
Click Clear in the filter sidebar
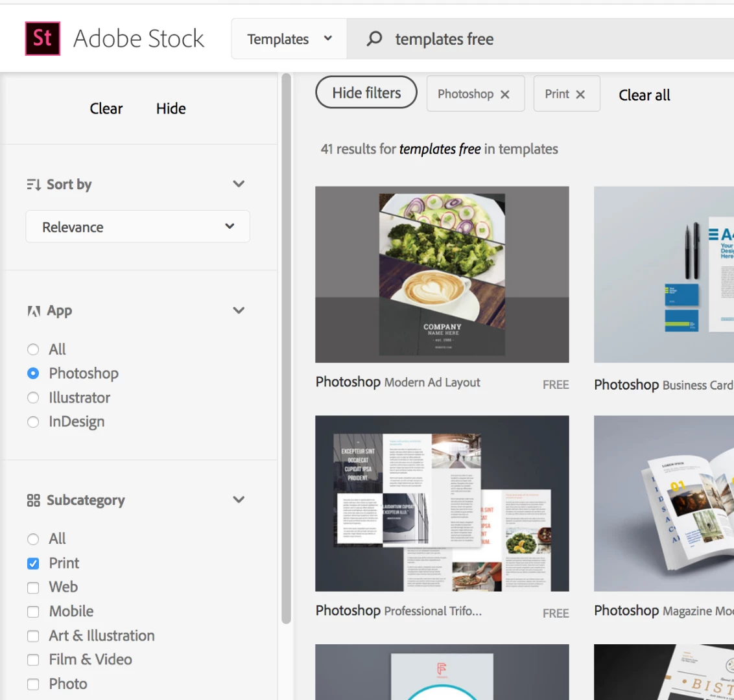(106, 108)
